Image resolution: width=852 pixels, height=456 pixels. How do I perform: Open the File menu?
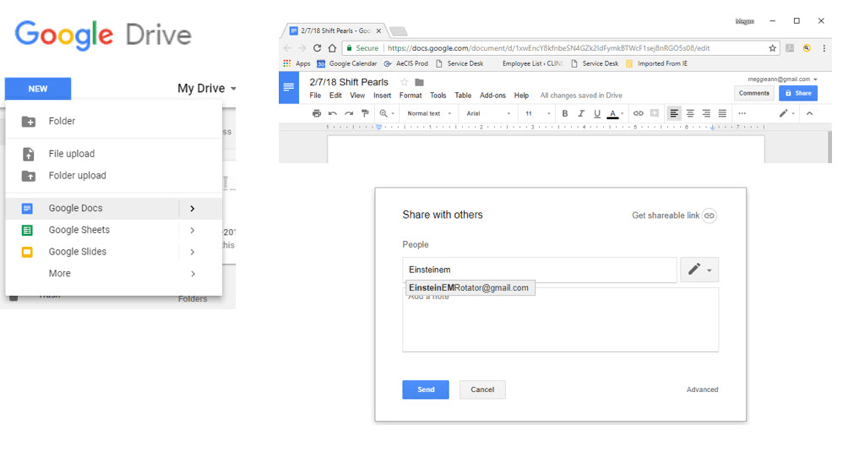(x=315, y=95)
